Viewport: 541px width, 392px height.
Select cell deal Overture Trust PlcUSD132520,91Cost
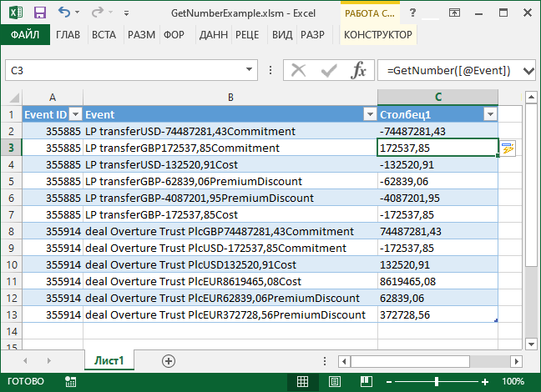(x=230, y=264)
